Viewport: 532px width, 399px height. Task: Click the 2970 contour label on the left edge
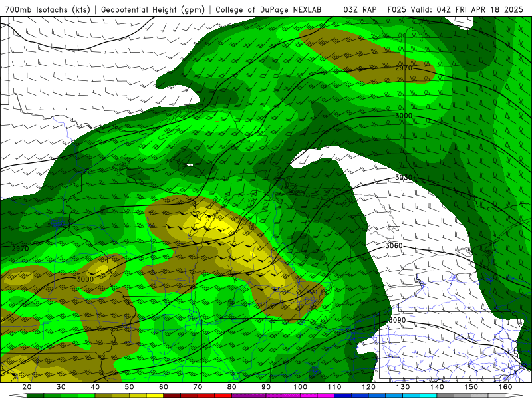pos(21,248)
